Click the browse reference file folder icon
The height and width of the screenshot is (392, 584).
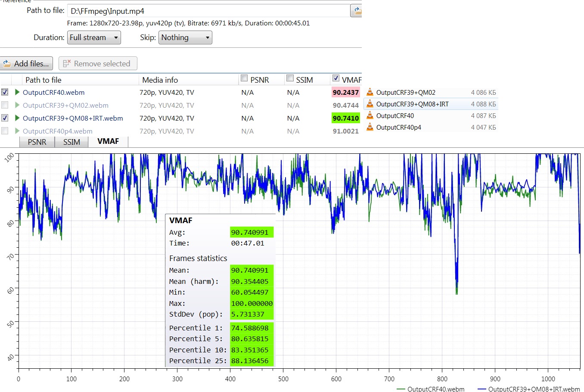pos(357,11)
